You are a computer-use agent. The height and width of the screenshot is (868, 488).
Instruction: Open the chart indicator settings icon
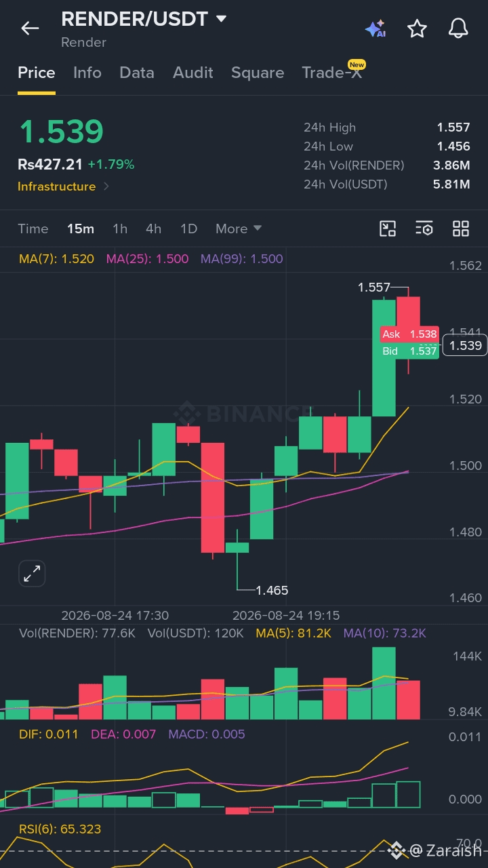pyautogui.click(x=424, y=229)
